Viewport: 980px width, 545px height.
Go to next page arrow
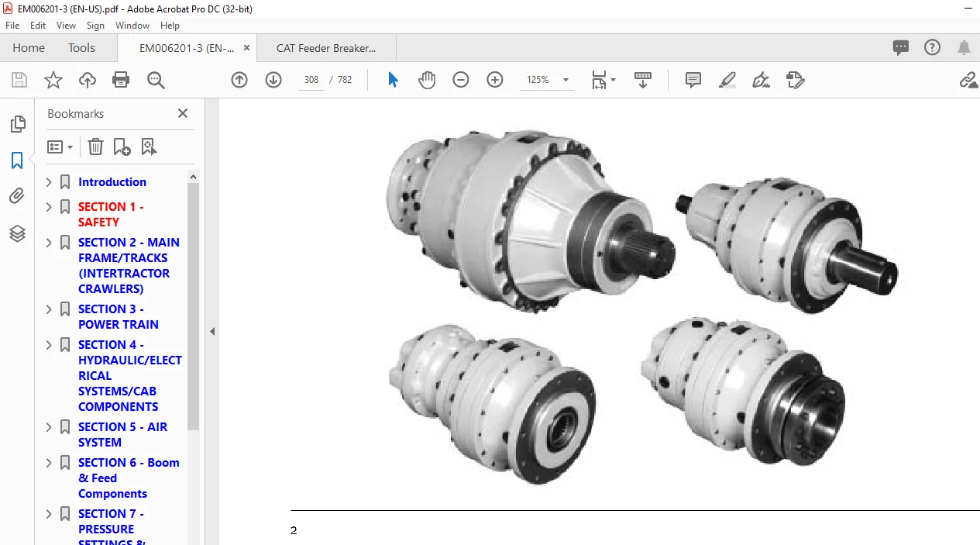tap(273, 80)
